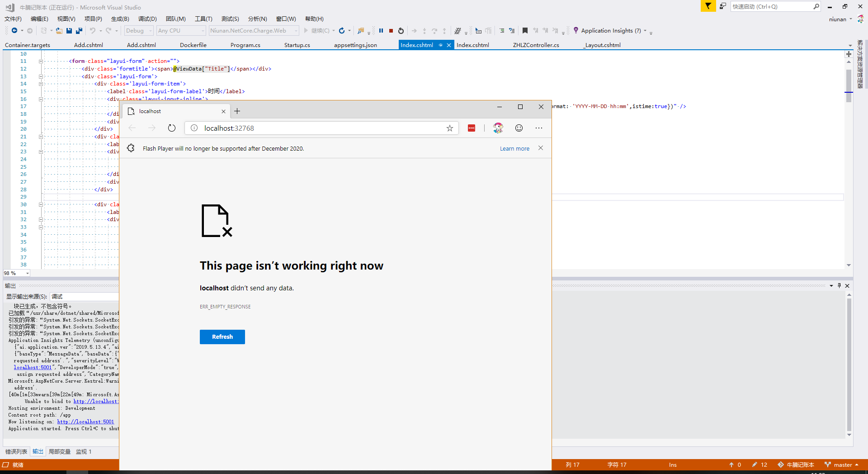The width and height of the screenshot is (868, 474).
Task: Navigate backward in Visual Studio toolbar
Action: point(14,31)
